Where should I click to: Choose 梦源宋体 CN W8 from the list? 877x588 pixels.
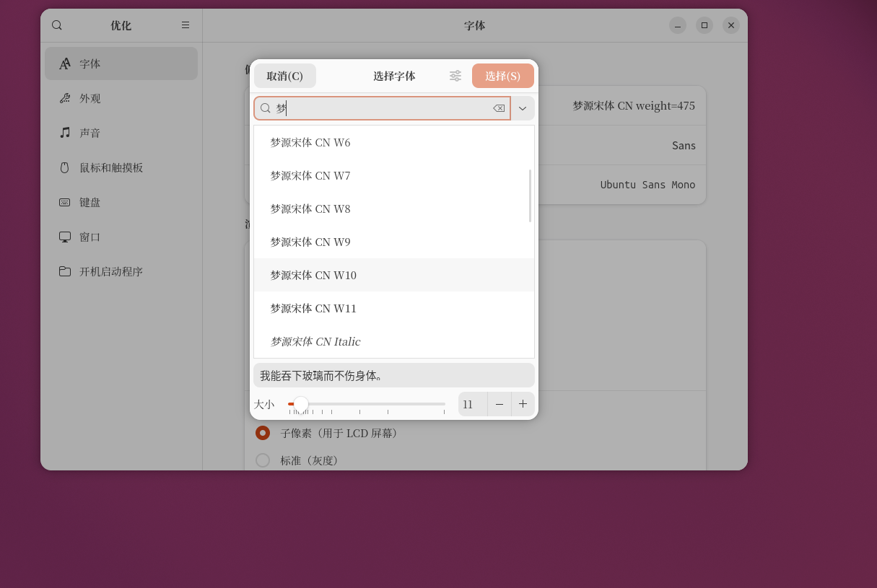(394, 209)
